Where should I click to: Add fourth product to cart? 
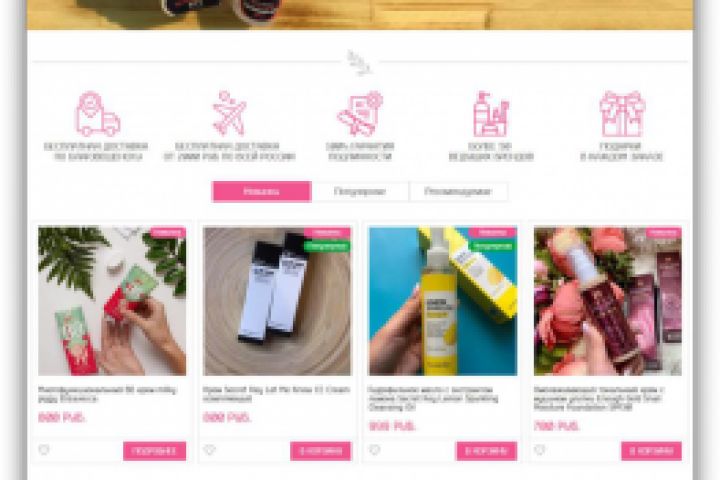651,451
